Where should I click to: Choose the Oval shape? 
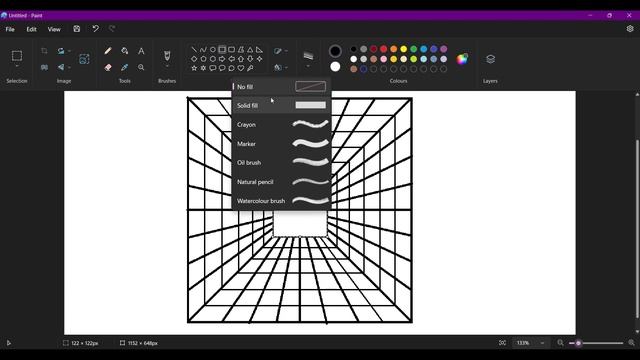[213, 49]
